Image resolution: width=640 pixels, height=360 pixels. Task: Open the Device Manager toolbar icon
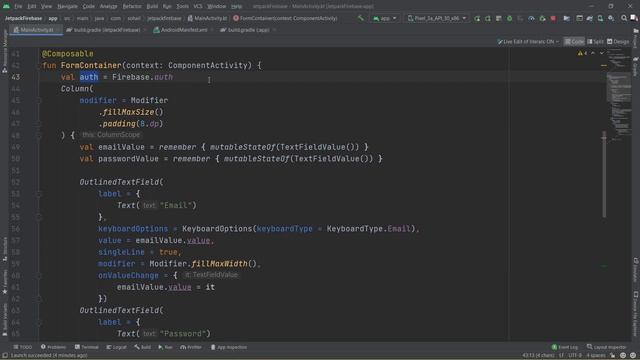(600, 18)
